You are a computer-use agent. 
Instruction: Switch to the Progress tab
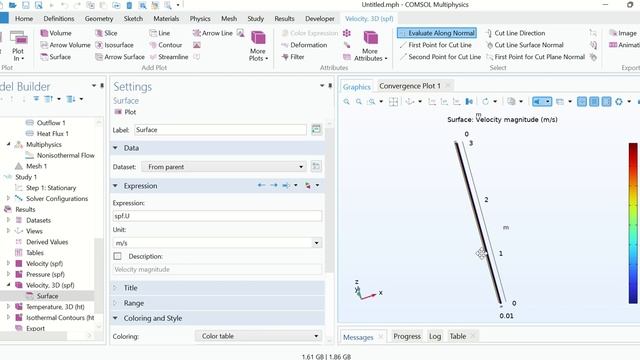(407, 336)
